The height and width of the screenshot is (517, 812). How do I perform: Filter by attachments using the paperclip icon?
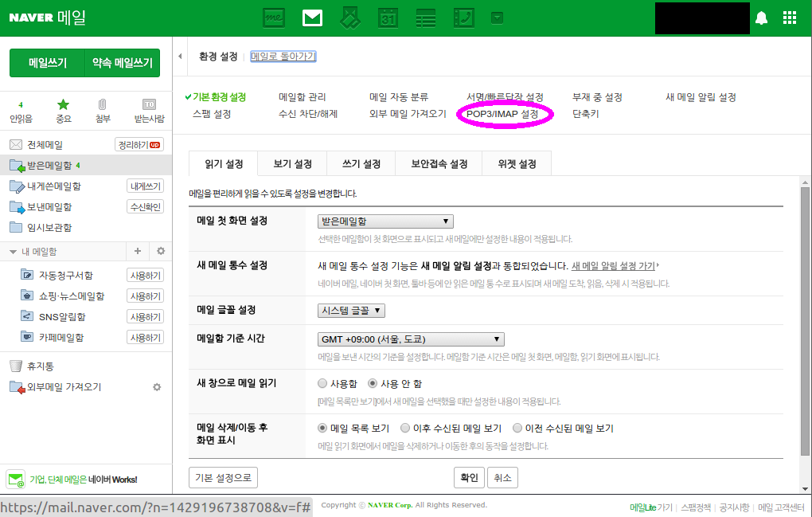pos(103,104)
